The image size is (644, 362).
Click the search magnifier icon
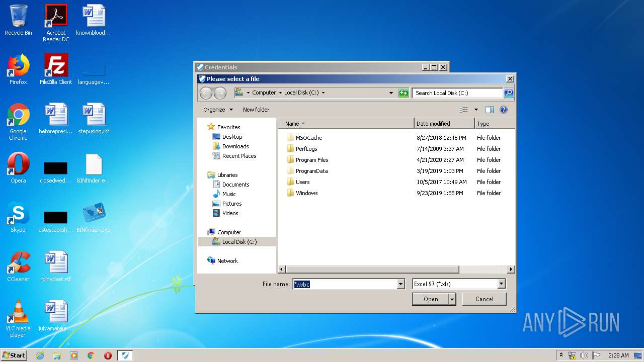click(509, 93)
